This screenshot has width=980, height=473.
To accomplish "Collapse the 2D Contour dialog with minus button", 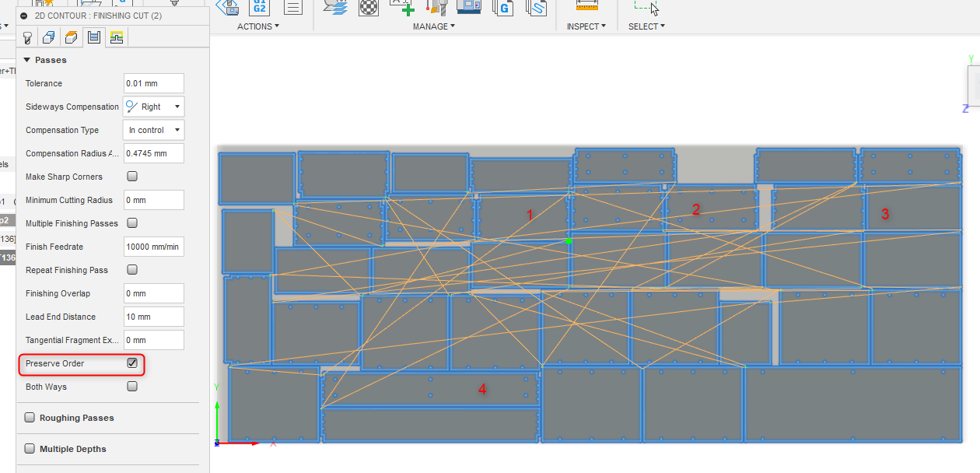I will click(x=24, y=16).
